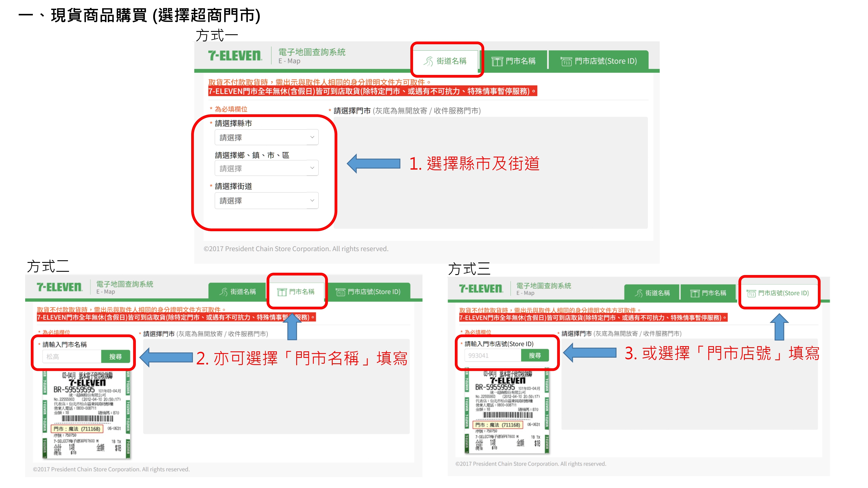Select 門市名稱 tab in 方式三 panel
The image size is (868, 488).
pos(708,293)
